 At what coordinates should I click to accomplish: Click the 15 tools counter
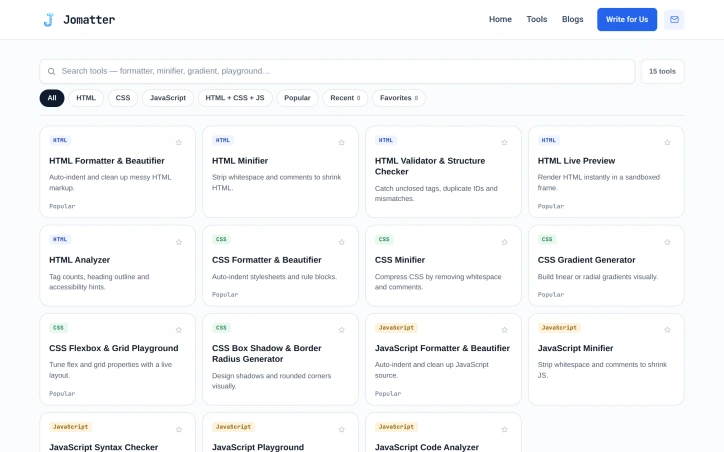(x=662, y=72)
